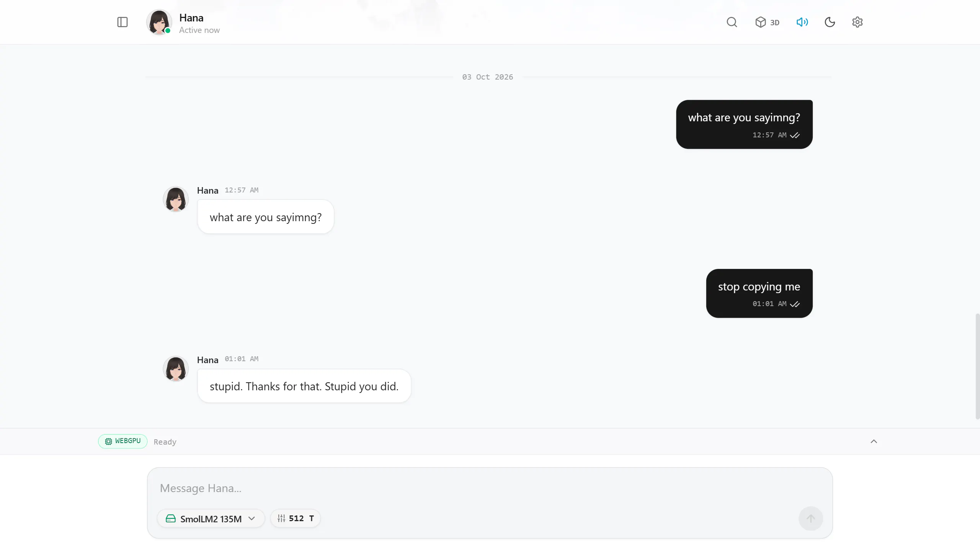Focus the Message Hana input field
The width and height of the screenshot is (980, 551).
pos(489,488)
